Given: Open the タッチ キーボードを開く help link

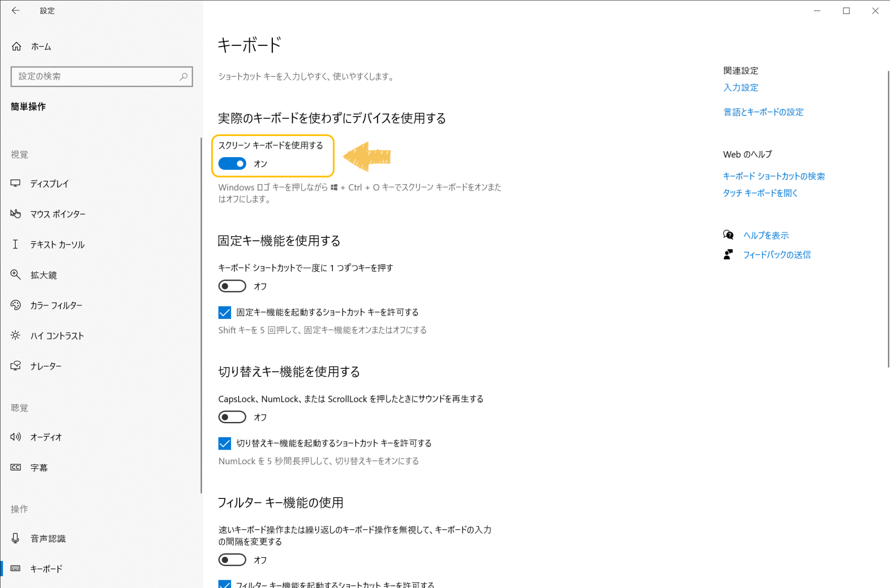Looking at the screenshot, I should click(760, 193).
